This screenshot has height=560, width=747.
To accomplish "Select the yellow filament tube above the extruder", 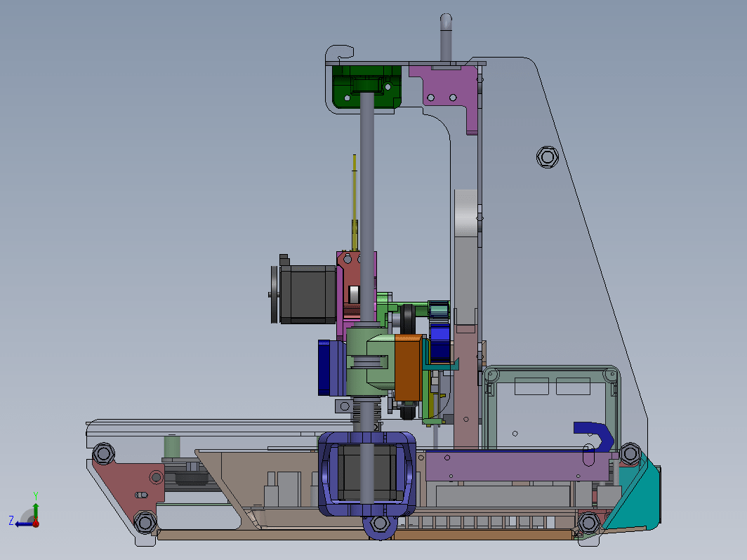I will point(355,202).
